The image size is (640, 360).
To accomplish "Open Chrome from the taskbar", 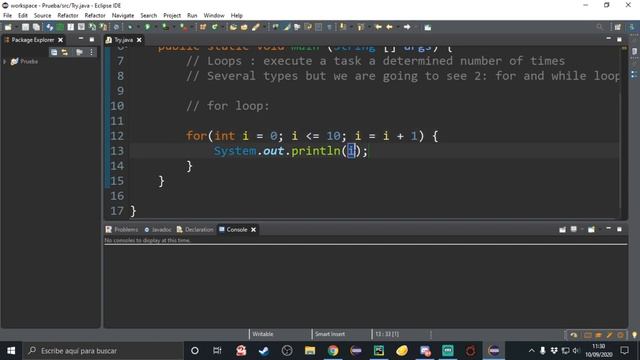I will click(x=333, y=351).
